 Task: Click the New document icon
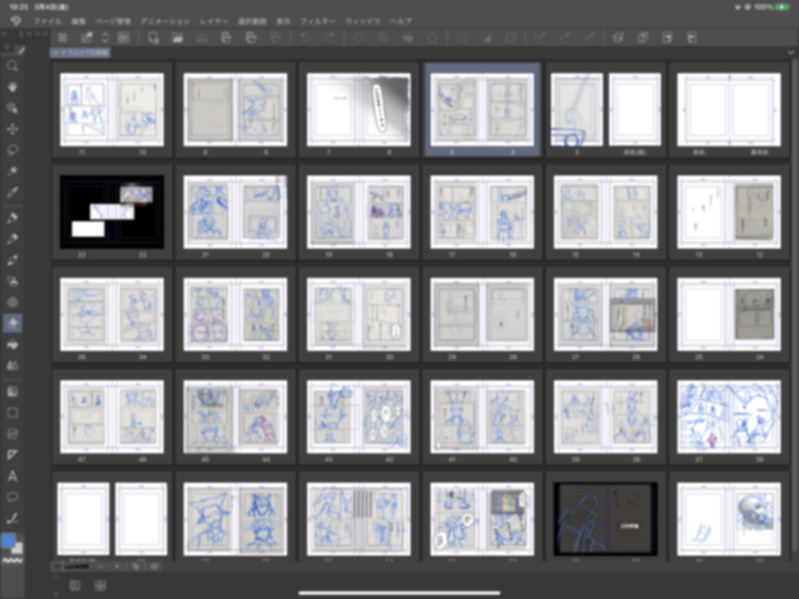click(153, 38)
